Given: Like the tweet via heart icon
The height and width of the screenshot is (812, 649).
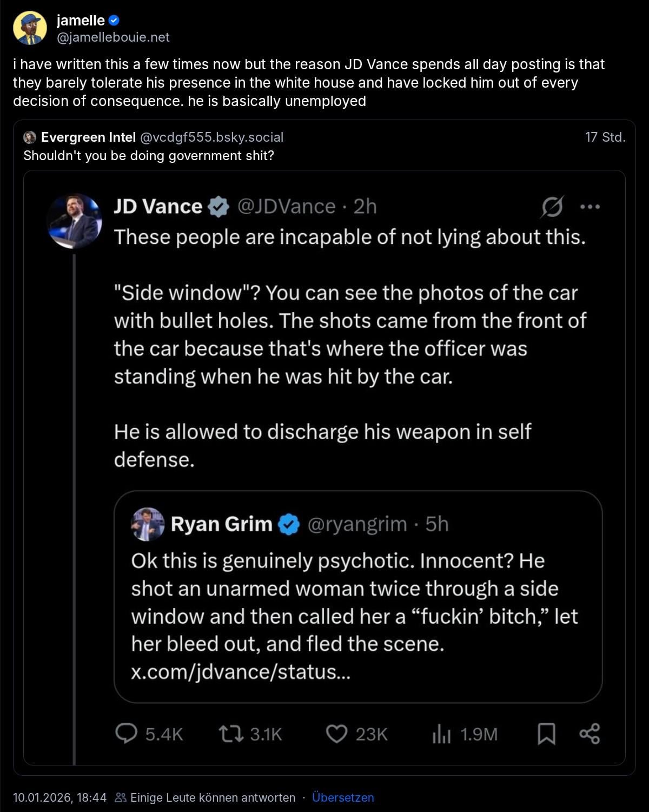Looking at the screenshot, I should pos(336,734).
